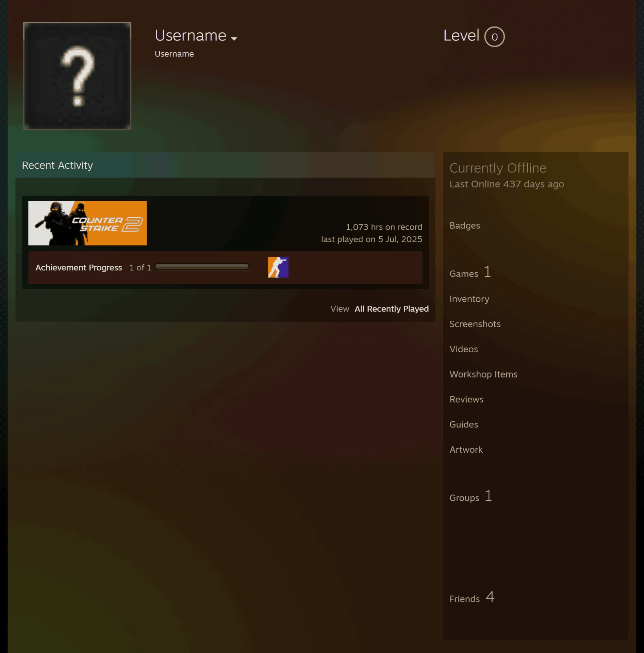
Task: Open the Badges section
Action: click(465, 225)
